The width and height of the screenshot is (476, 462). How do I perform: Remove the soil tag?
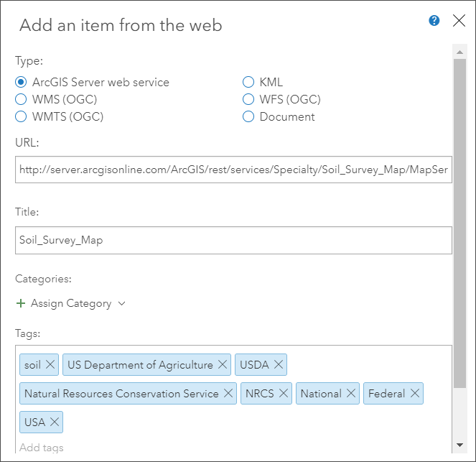click(x=50, y=365)
